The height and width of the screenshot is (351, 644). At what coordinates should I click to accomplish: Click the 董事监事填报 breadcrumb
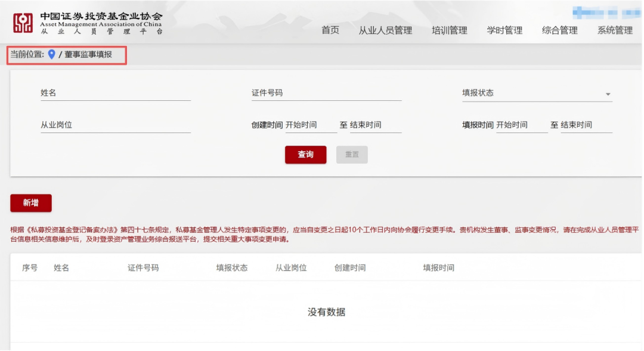[x=88, y=54]
